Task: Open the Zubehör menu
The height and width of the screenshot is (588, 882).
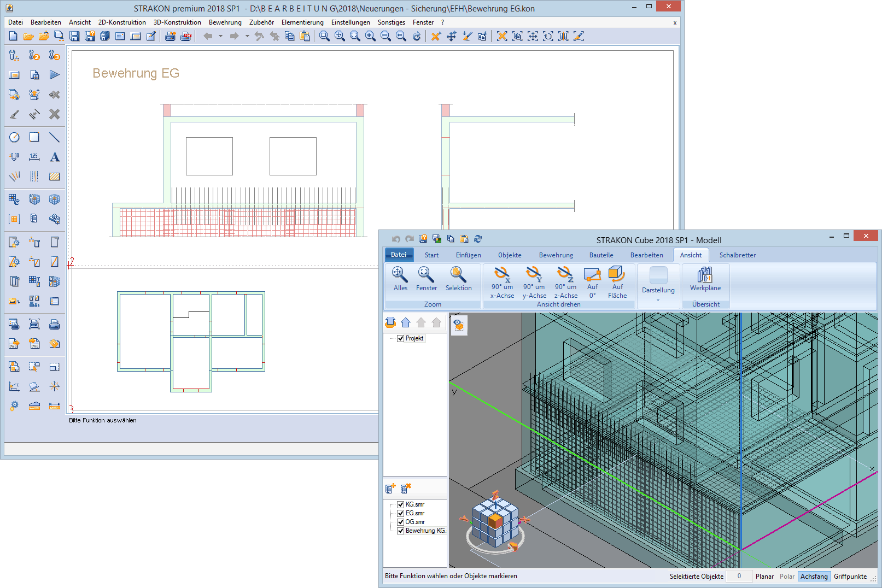Action: 261,22
